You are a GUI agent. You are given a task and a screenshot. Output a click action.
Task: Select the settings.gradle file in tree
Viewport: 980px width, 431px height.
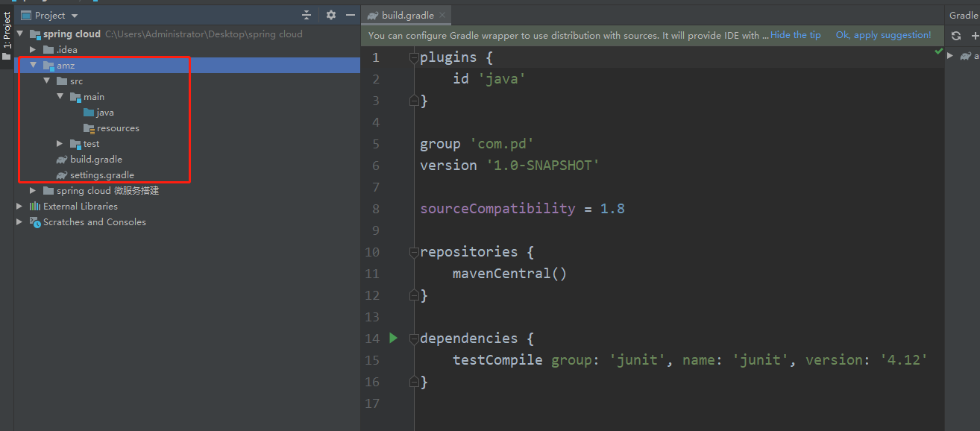(102, 175)
